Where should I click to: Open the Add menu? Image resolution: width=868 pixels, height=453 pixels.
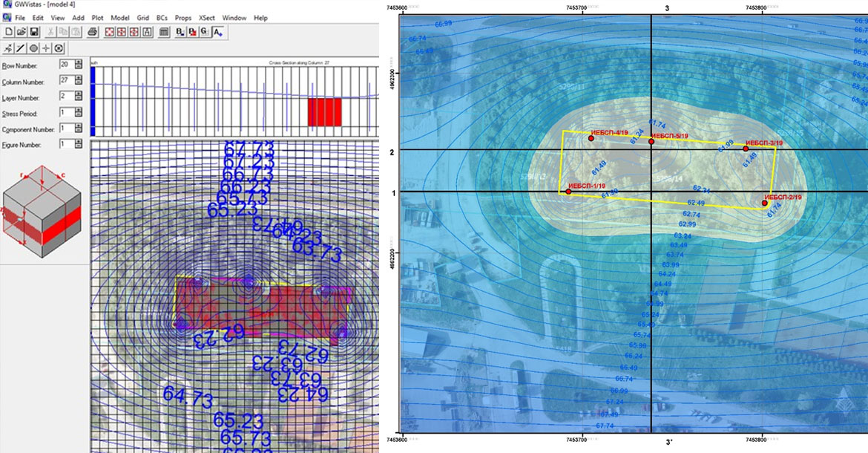pyautogui.click(x=78, y=18)
